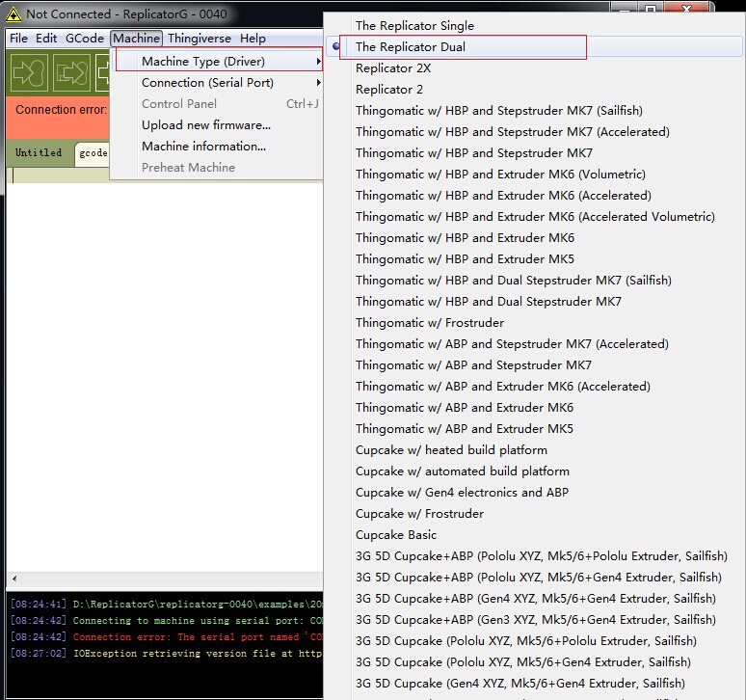Select Cupcake Basic

[x=534, y=534]
